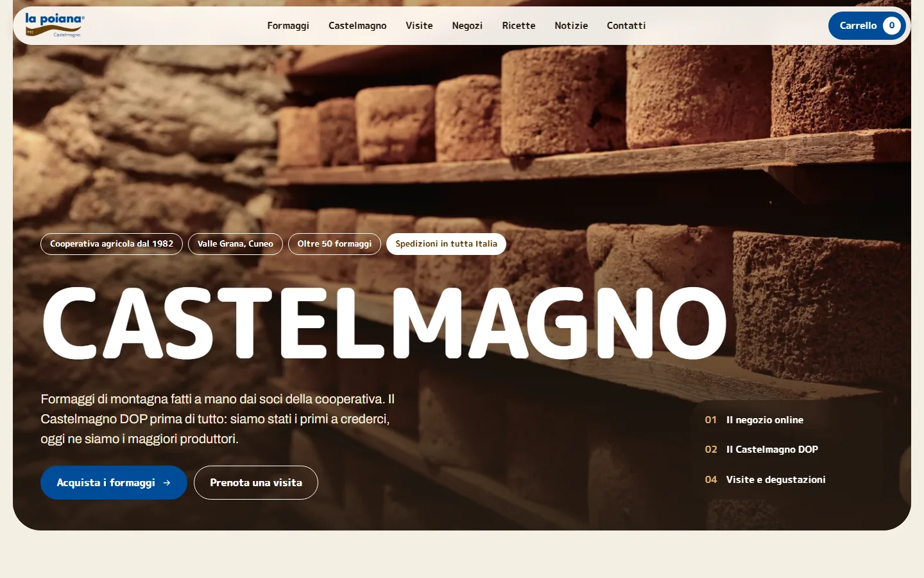The image size is (924, 578).
Task: Open the Contatti page
Action: click(626, 26)
